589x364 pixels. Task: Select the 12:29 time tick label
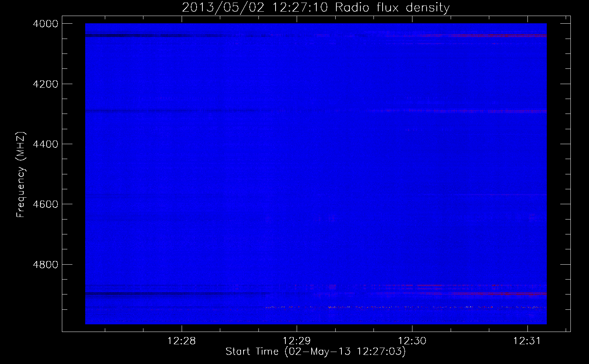(x=297, y=341)
